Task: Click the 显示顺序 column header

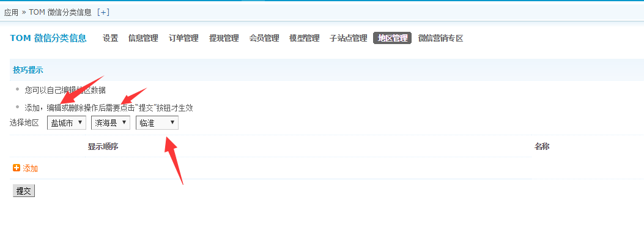Action: click(103, 146)
